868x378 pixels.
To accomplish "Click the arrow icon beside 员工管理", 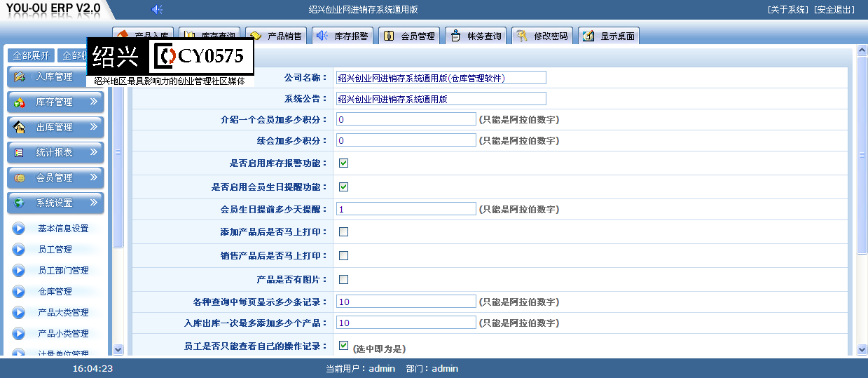I will point(19,249).
